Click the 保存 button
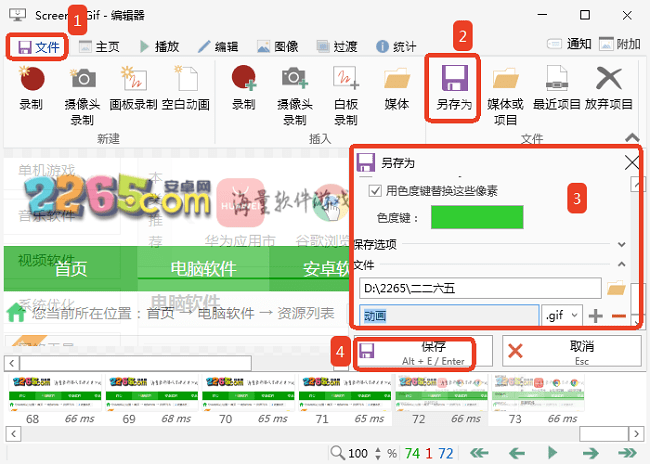The image size is (650, 464). 423,352
